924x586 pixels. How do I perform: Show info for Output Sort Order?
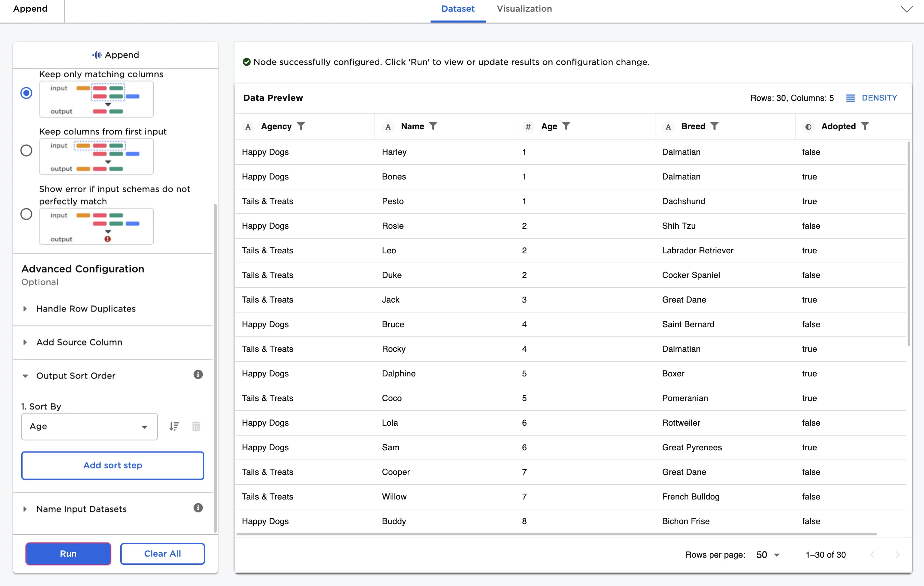coord(198,374)
